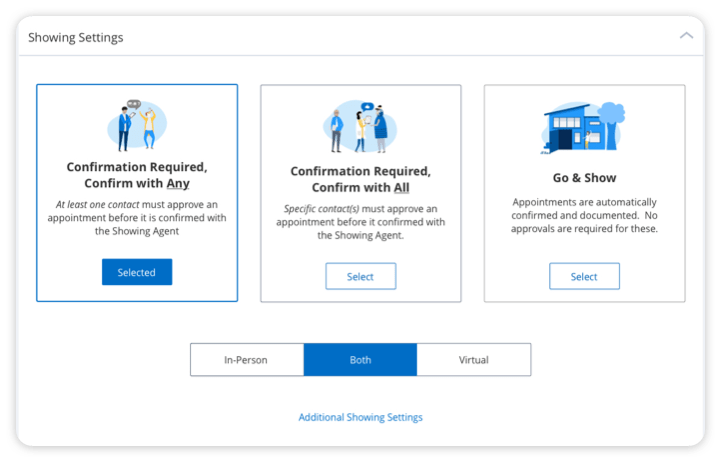Click the 'Confirmation Required, Confirm with All' heading

tap(360, 179)
